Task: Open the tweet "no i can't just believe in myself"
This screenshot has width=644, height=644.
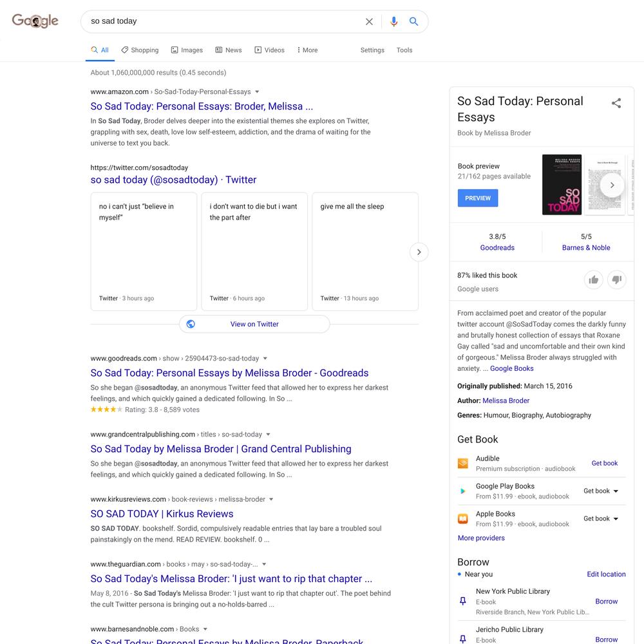Action: [144, 251]
